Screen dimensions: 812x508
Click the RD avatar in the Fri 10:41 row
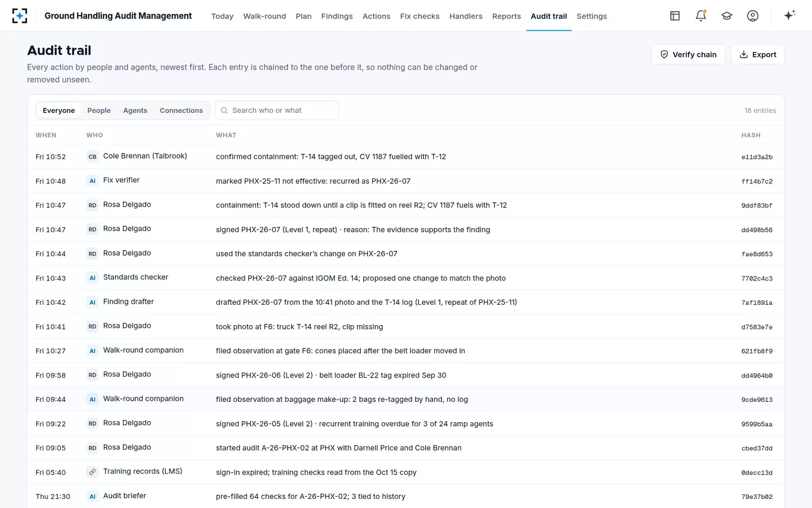92,326
